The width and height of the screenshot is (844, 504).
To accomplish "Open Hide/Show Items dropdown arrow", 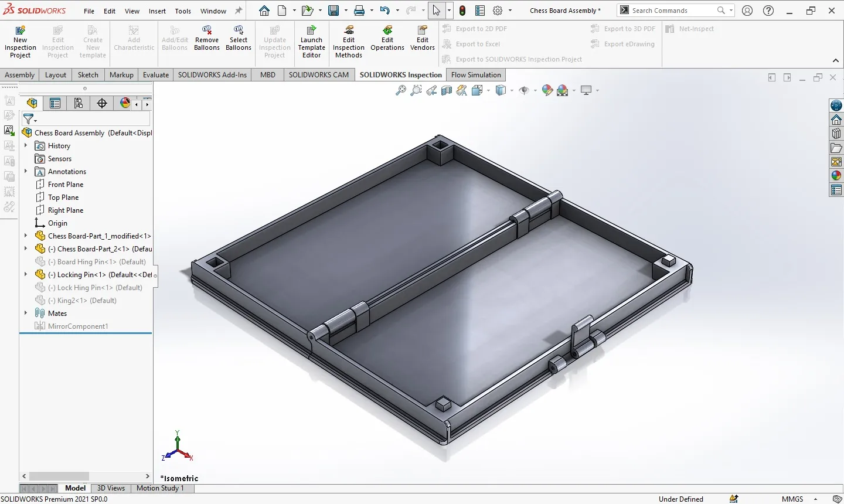I will tap(535, 90).
